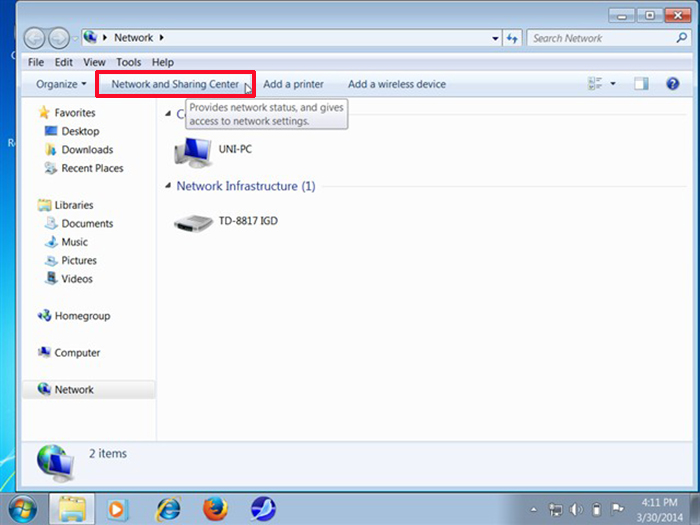Open the File menu
Viewport: 700px width, 525px height.
tap(36, 62)
